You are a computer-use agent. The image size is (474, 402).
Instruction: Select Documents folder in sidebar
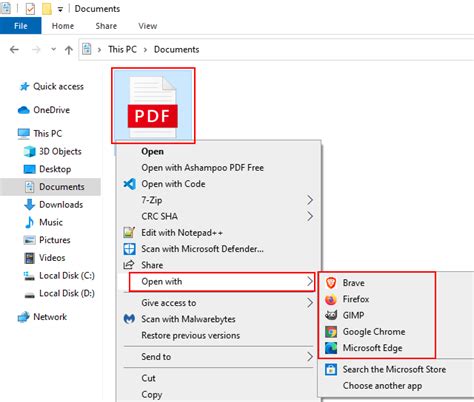50,187
